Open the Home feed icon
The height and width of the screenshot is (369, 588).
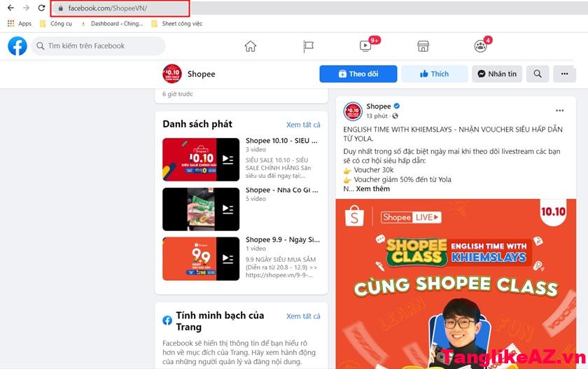(x=250, y=46)
